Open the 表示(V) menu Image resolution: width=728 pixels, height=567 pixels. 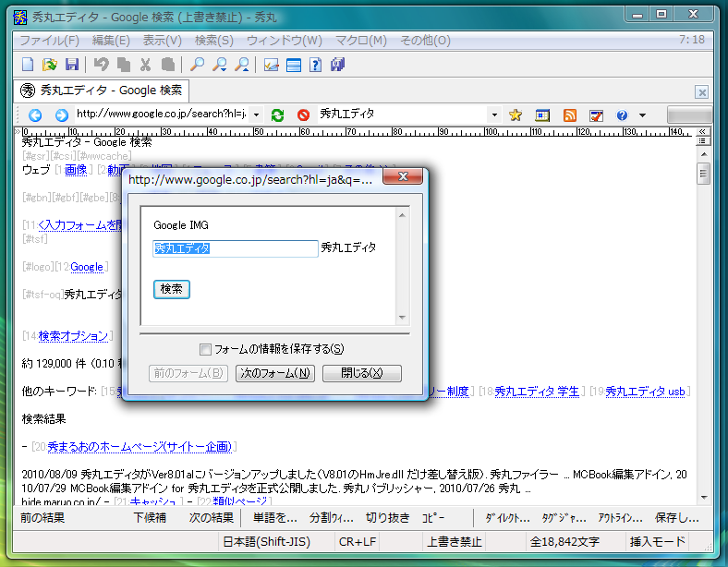tap(162, 41)
